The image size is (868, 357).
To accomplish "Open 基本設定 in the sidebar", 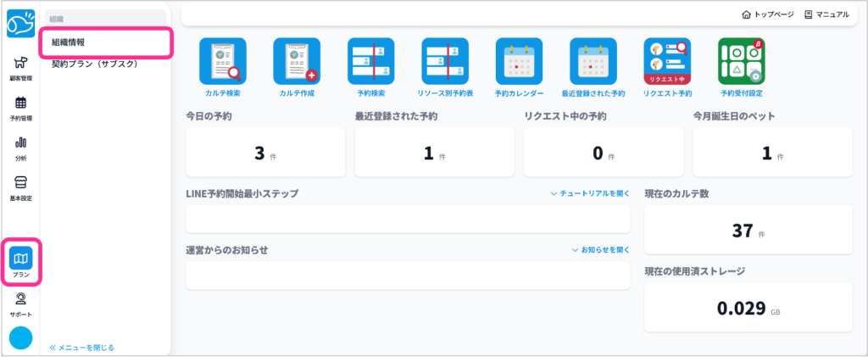I will 21,187.
